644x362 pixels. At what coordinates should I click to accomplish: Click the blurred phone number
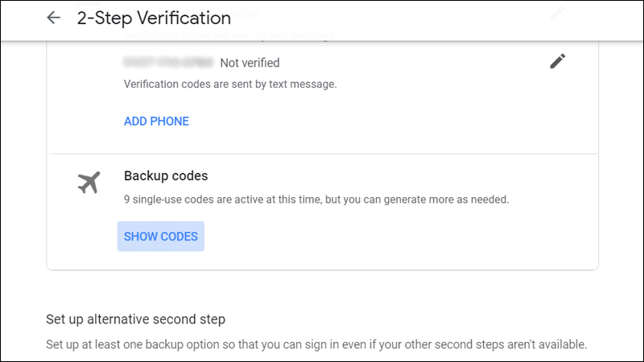tap(168, 62)
